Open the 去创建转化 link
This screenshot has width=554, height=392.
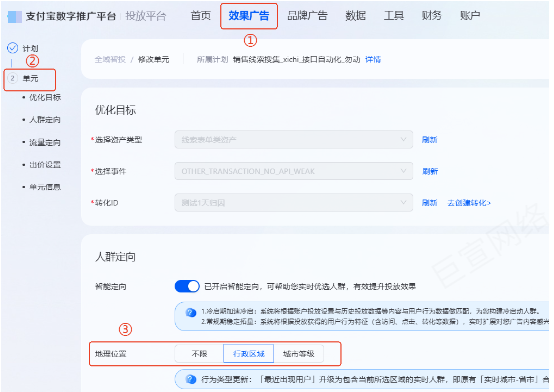pos(469,203)
